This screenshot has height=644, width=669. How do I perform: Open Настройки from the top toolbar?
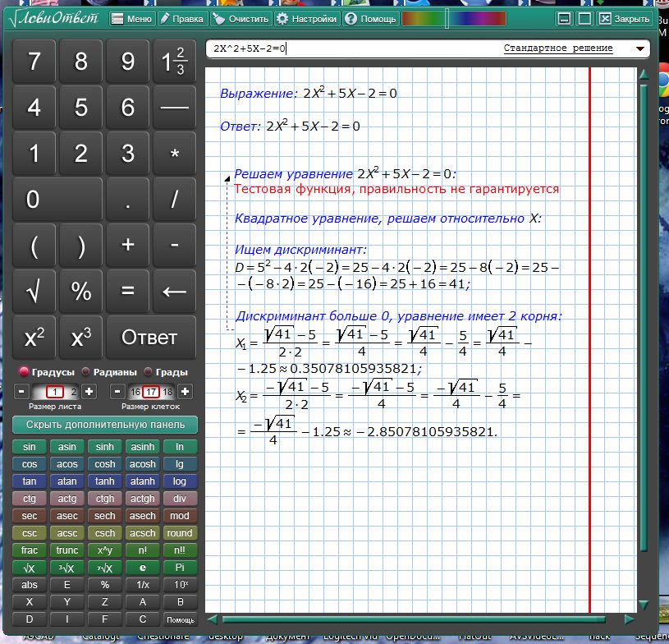pos(306,18)
